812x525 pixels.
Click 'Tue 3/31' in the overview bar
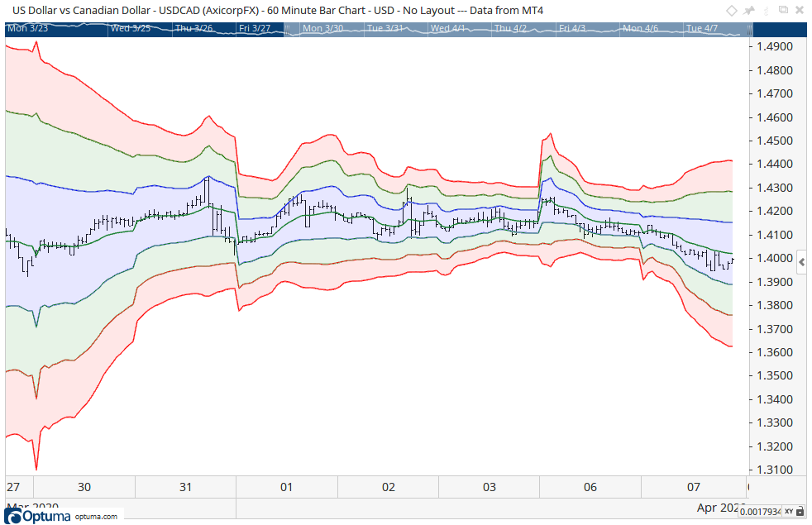[x=385, y=28]
